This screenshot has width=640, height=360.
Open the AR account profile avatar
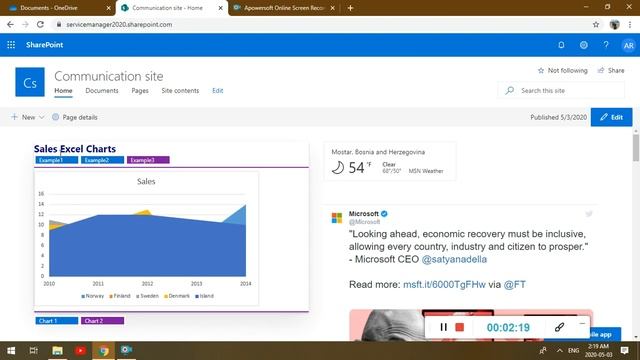click(629, 45)
